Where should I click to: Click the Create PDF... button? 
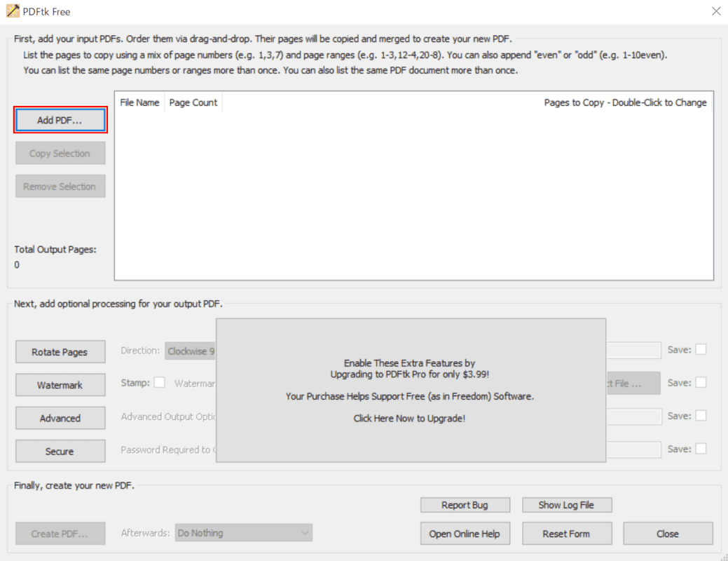(60, 534)
